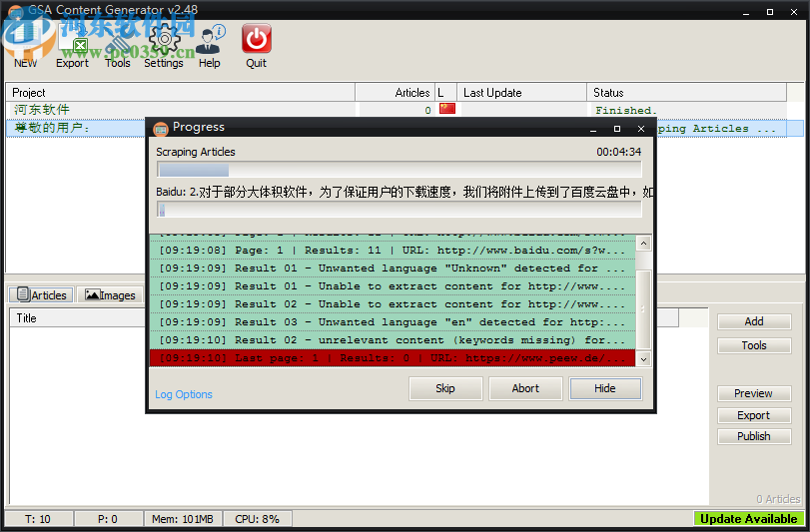Sort by the Last Update column header
This screenshot has height=532, width=810.
tap(521, 93)
